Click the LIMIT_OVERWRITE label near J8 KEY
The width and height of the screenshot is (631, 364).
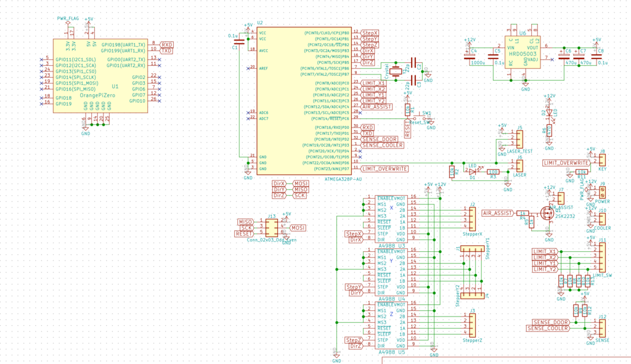coord(566,163)
